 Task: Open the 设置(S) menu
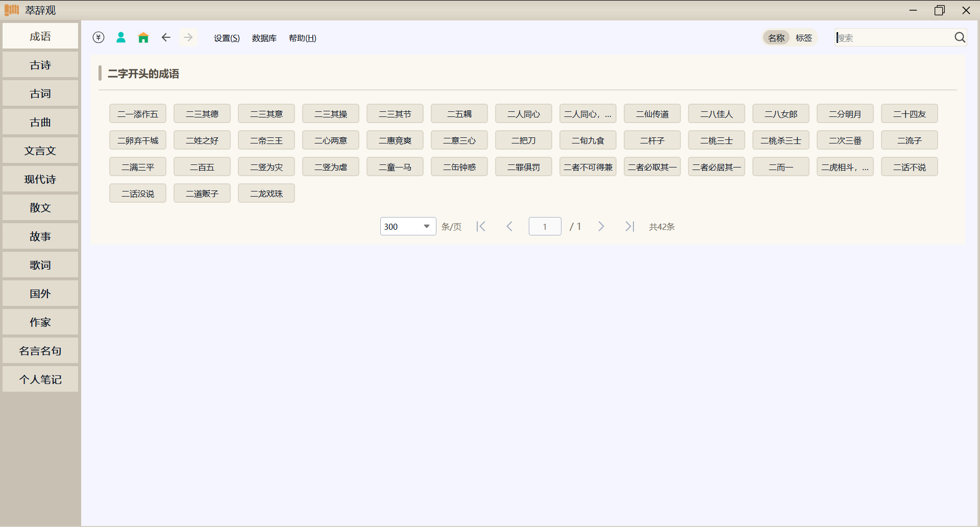click(x=227, y=38)
